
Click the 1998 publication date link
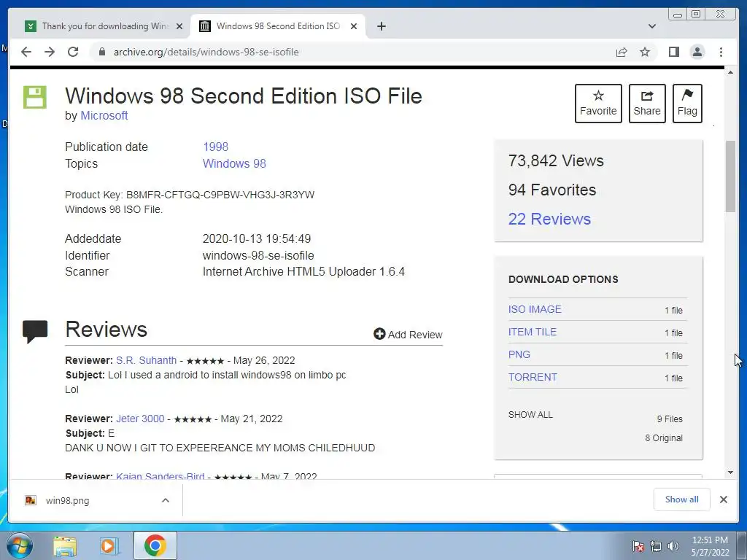215,147
